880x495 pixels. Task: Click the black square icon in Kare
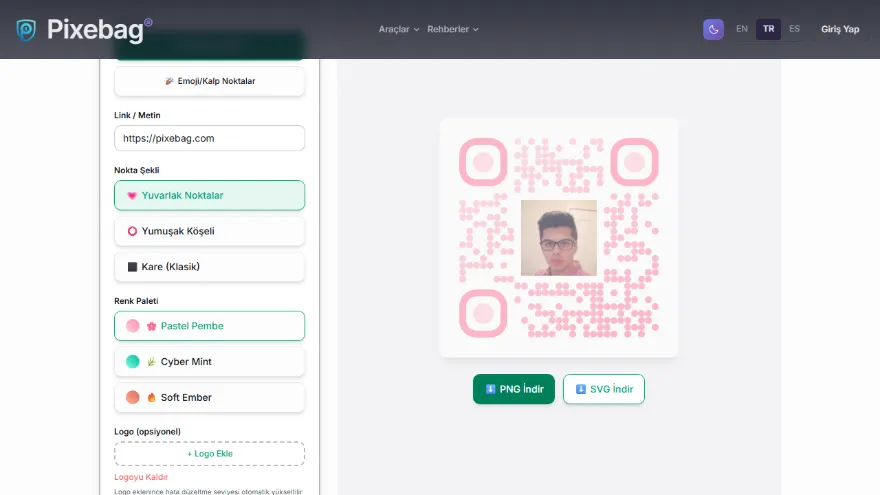(132, 267)
